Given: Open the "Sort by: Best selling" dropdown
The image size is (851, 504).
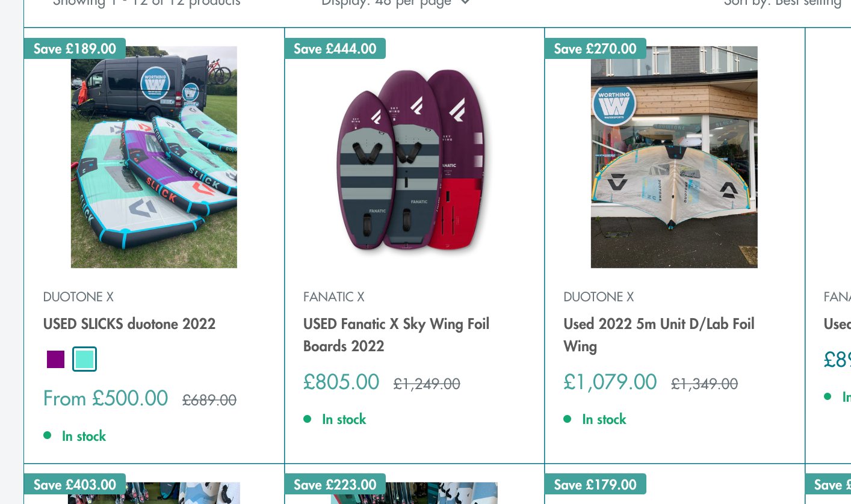Looking at the screenshot, I should [x=782, y=4].
